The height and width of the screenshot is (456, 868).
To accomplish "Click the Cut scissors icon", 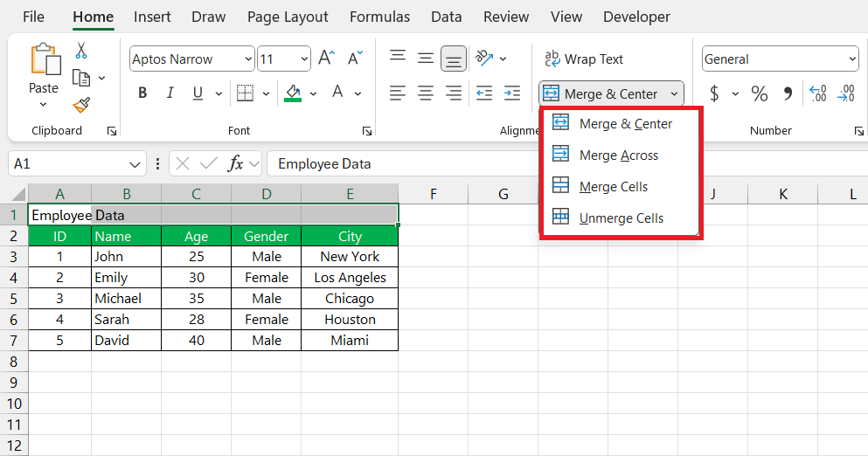I will [80, 51].
